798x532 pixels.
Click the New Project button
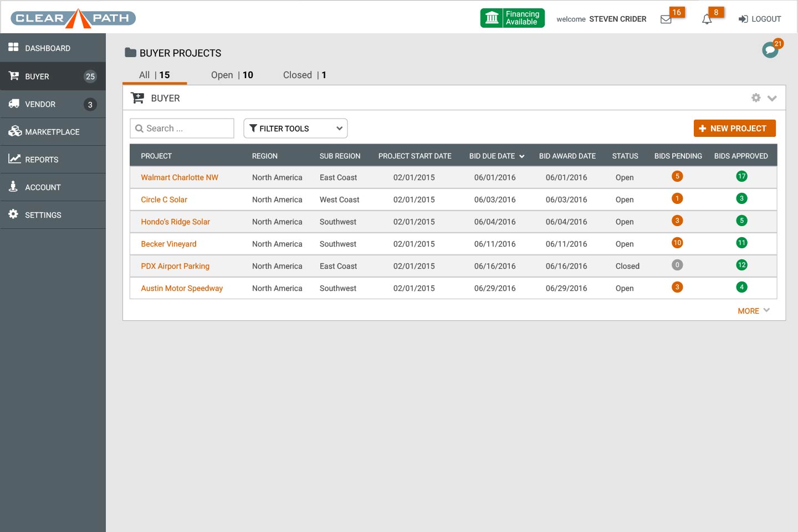click(734, 129)
